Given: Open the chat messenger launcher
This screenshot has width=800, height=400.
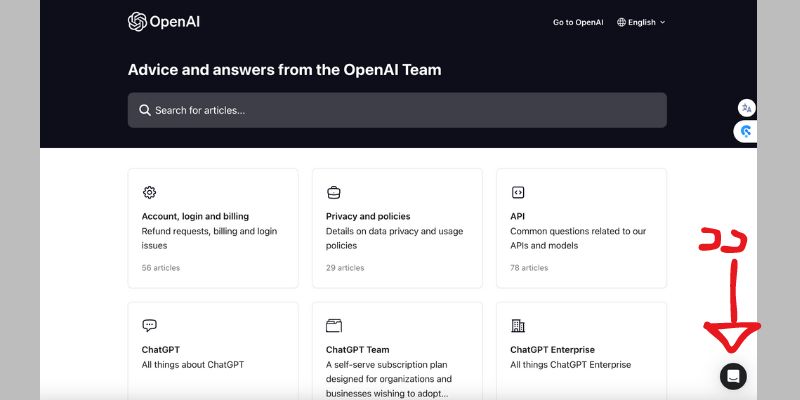Looking at the screenshot, I should coord(733,377).
